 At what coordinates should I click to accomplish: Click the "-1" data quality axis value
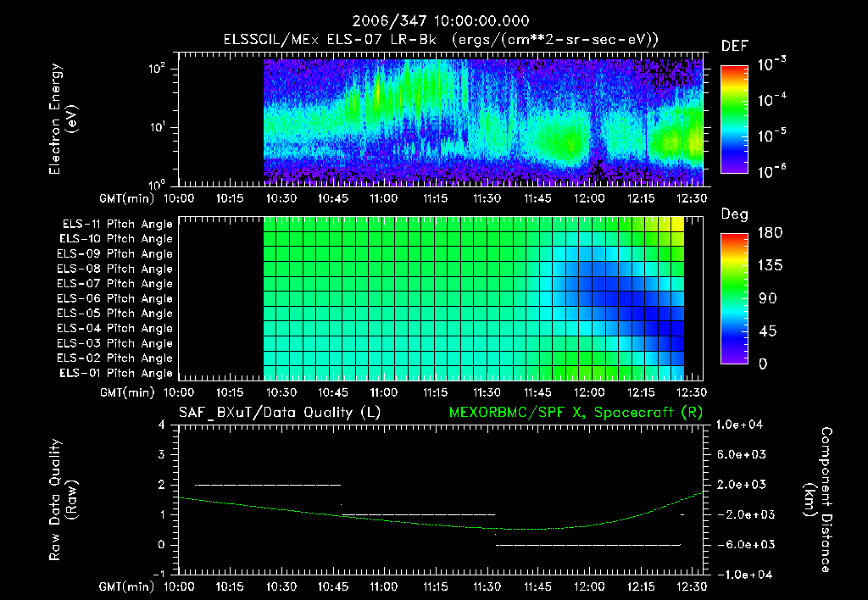coord(159,575)
